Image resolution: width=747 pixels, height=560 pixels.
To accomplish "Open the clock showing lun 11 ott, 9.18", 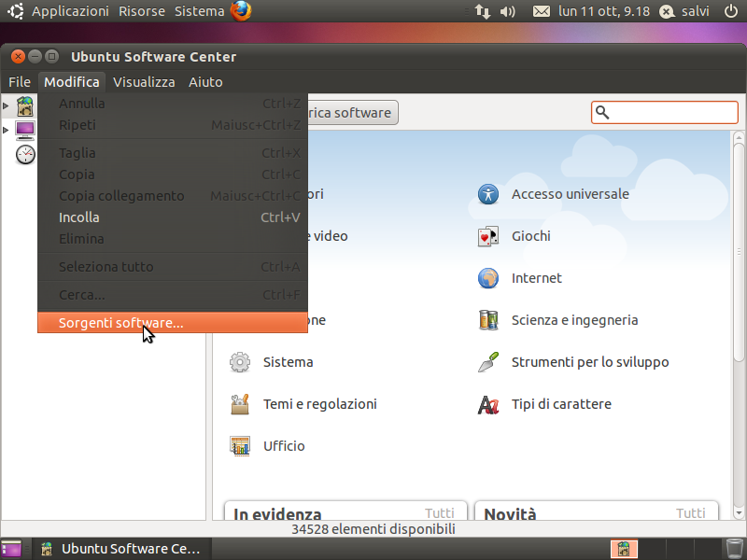I will click(x=604, y=11).
